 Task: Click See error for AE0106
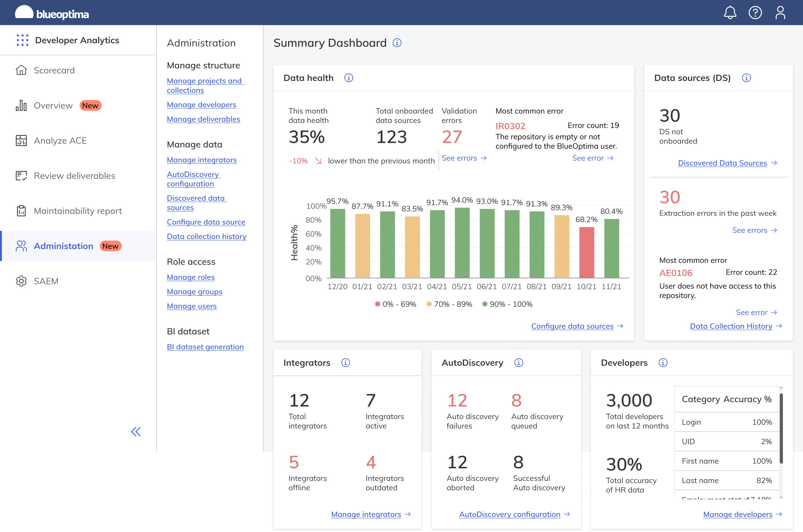tap(756, 312)
